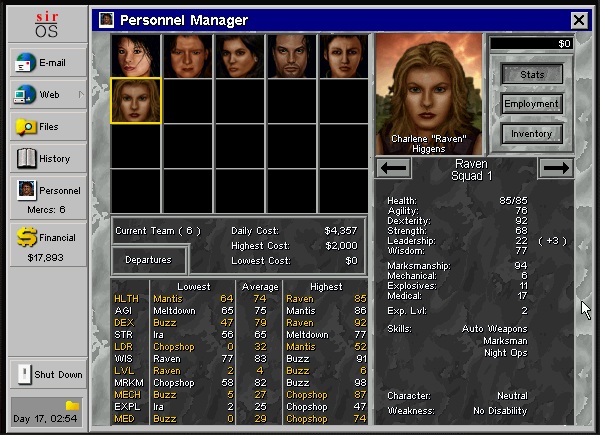600x435 pixels.
Task: Open the History book icon
Action: pos(25,159)
